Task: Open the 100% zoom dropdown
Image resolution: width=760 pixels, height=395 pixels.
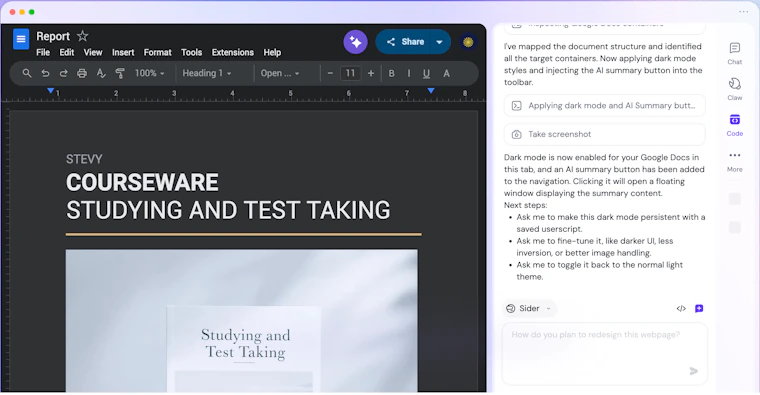Action: (149, 73)
